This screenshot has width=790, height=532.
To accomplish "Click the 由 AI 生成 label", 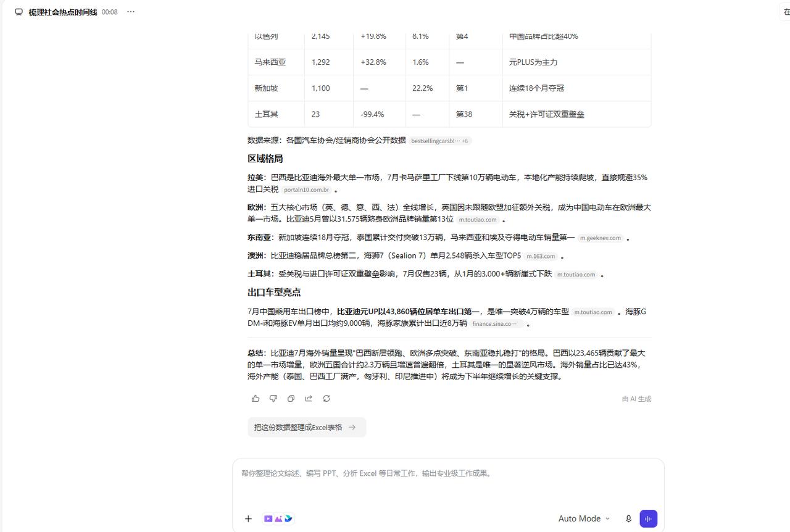I will [x=636, y=399].
